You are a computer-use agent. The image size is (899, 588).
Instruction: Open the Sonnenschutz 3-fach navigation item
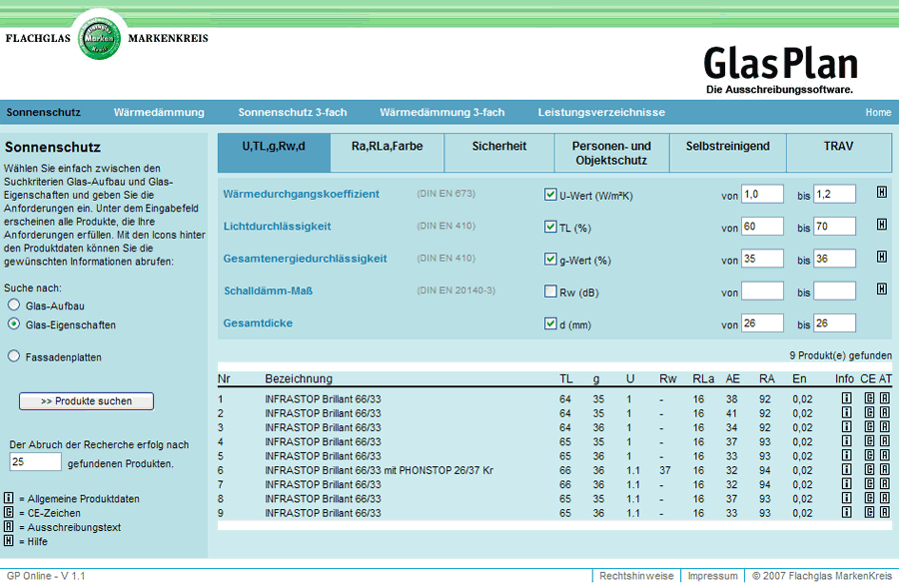pos(293,113)
